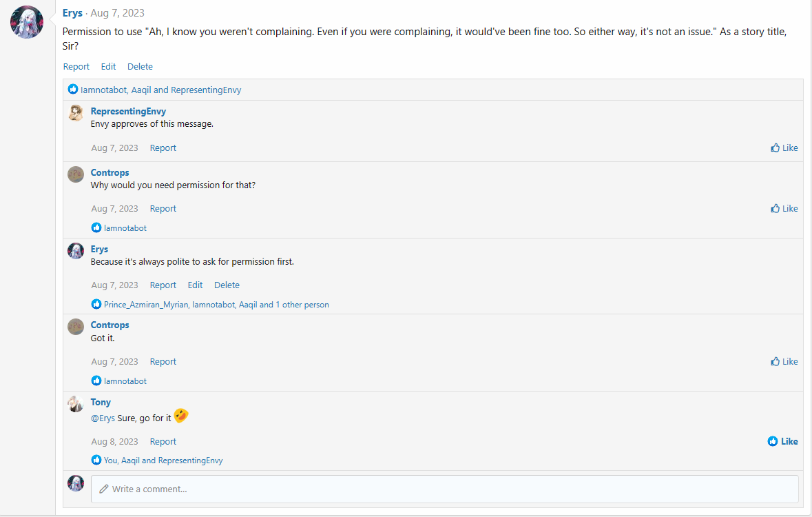The image size is (812, 517).
Task: Open the 'You, Aaqil and RepresentingEnvy' likes list
Action: (163, 460)
